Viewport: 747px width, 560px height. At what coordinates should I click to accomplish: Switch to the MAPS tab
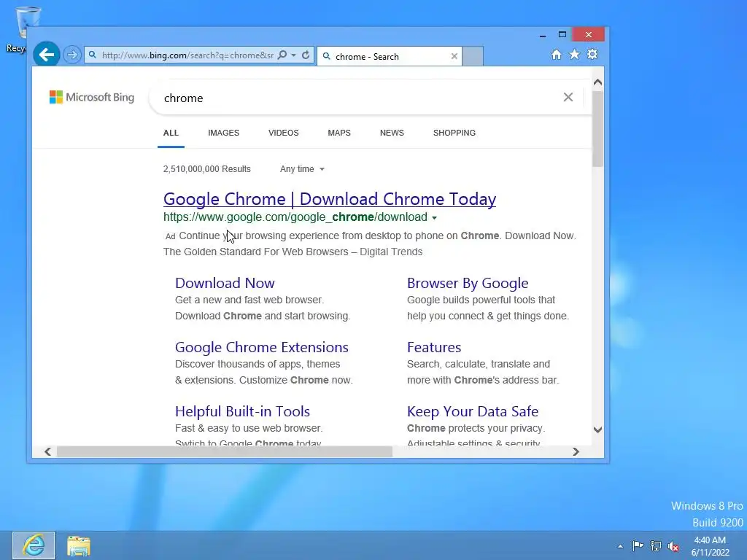[339, 133]
